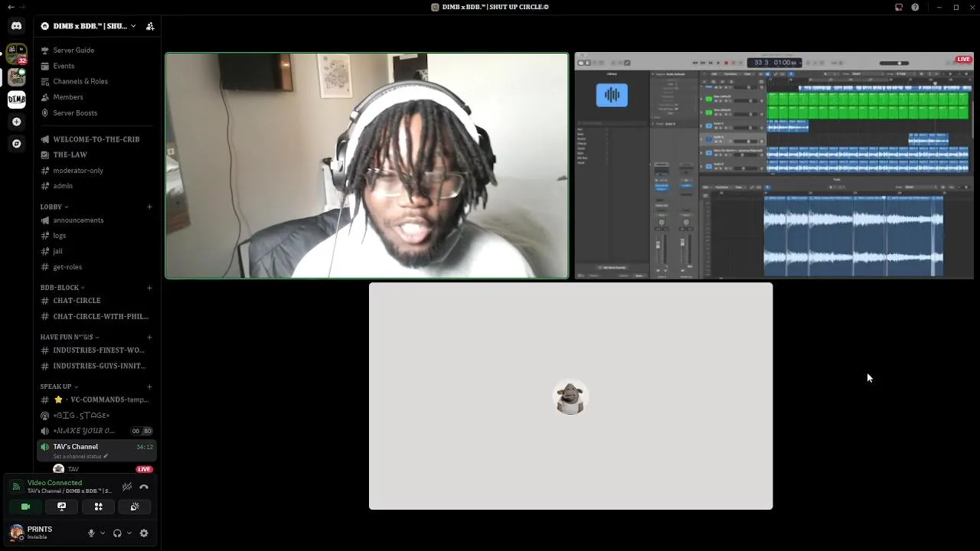The width and height of the screenshot is (980, 551).
Task: Open Discord home direct messages icon
Action: pyautogui.click(x=16, y=26)
